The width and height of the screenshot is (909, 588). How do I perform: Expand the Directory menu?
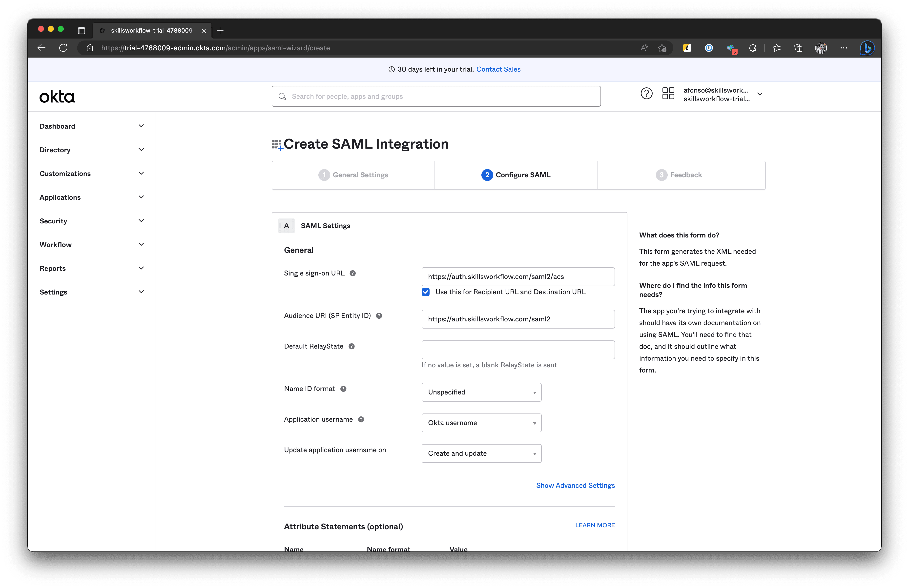click(x=92, y=150)
